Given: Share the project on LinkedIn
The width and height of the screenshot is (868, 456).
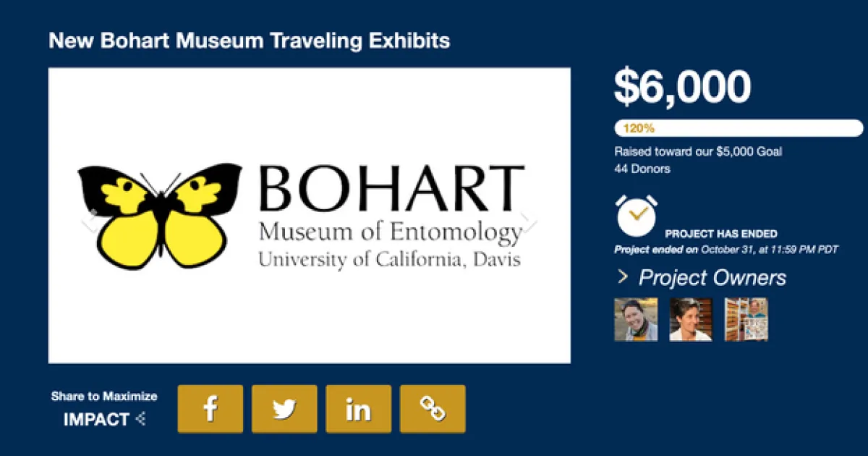Looking at the screenshot, I should pyautogui.click(x=358, y=409).
